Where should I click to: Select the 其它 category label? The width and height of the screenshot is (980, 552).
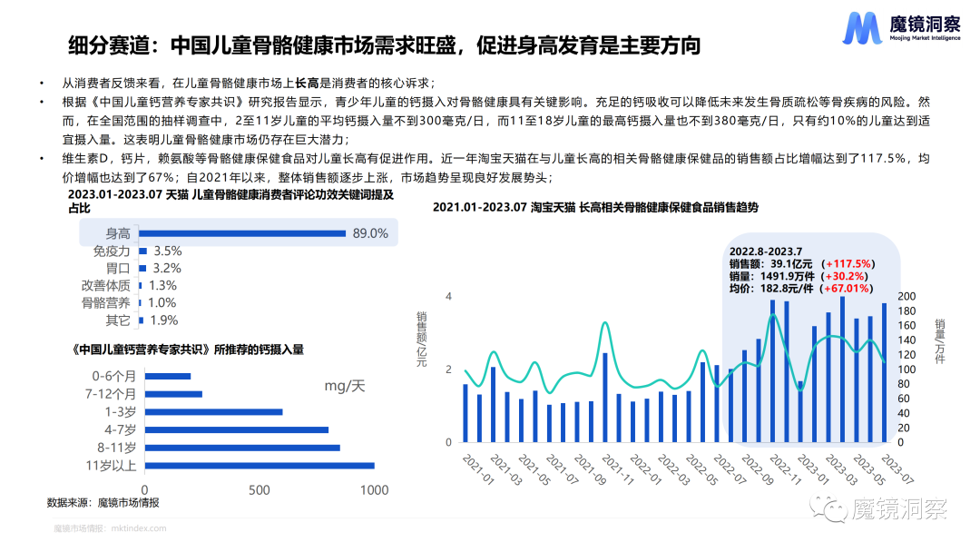click(x=117, y=320)
